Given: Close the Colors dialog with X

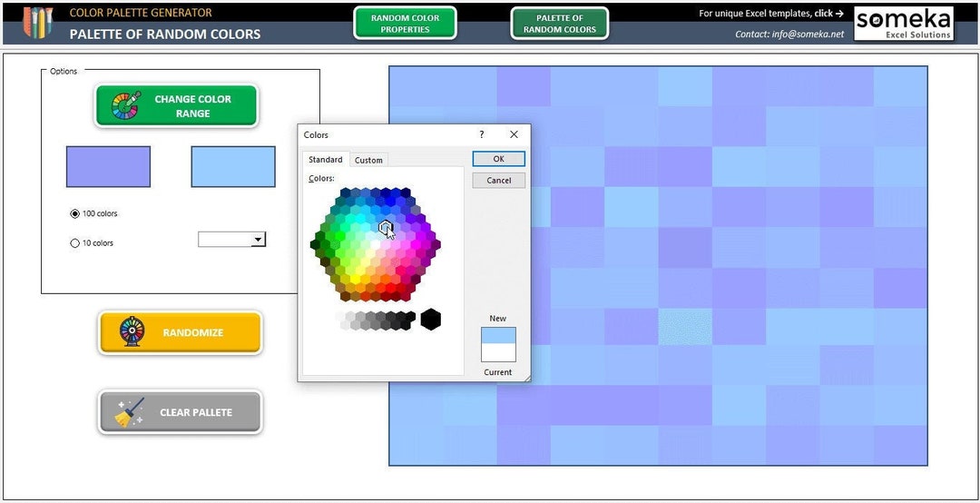Looking at the screenshot, I should tap(514, 134).
